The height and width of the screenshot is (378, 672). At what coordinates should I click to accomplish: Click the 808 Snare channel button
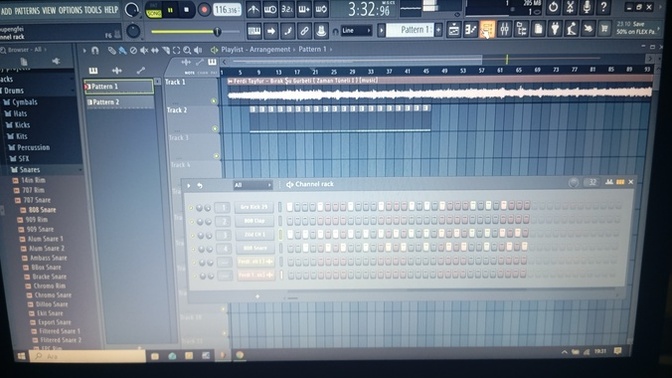pos(255,248)
